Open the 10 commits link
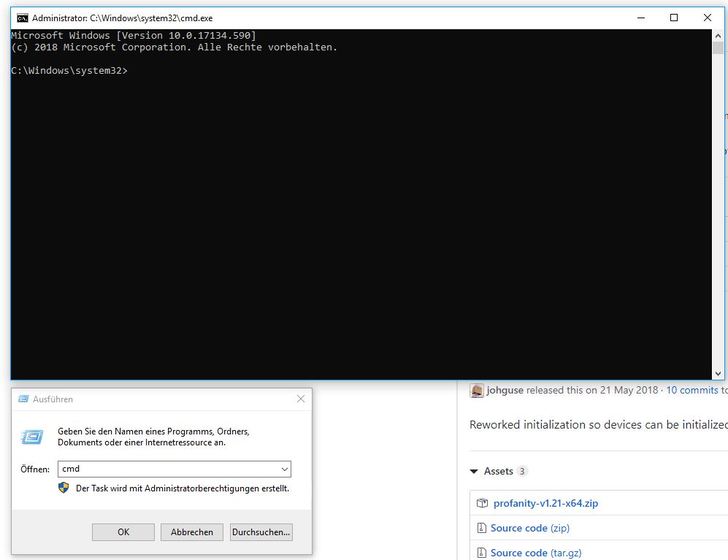This screenshot has width=728, height=560. point(692,390)
